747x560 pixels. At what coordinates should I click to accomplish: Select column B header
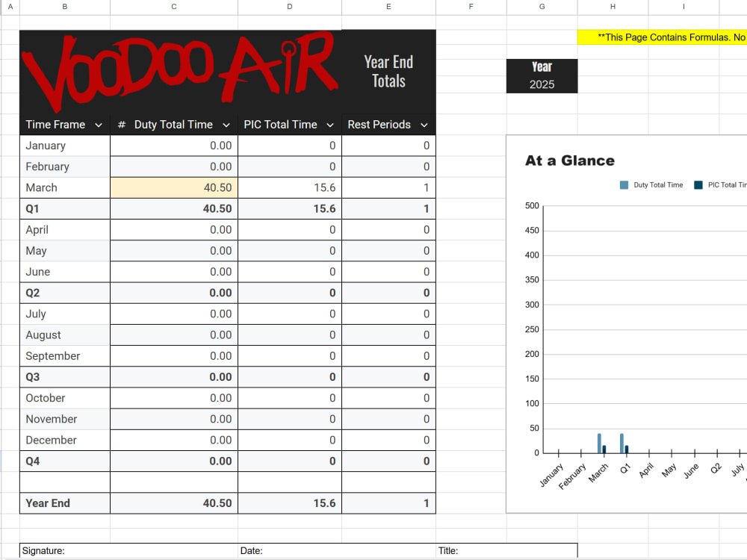point(65,7)
